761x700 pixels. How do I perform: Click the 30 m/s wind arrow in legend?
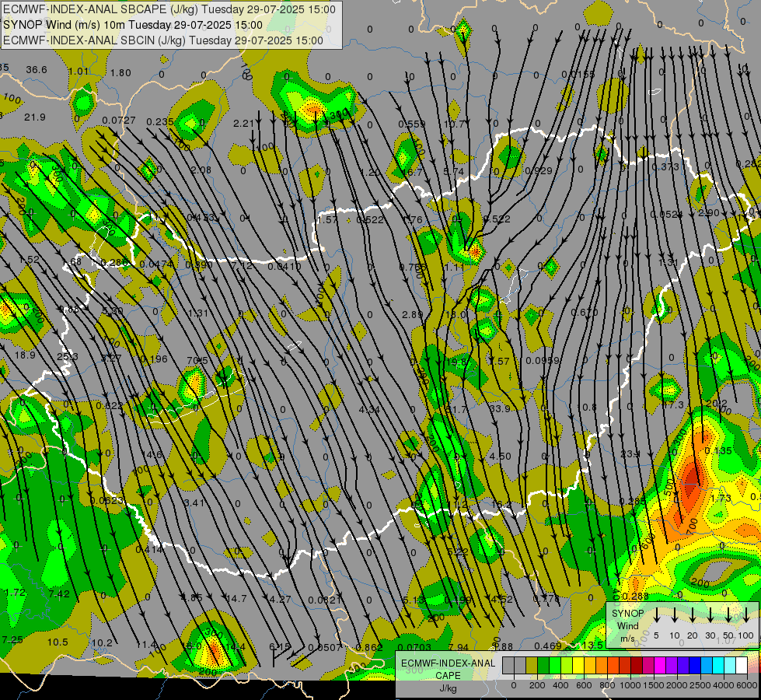[x=710, y=615]
